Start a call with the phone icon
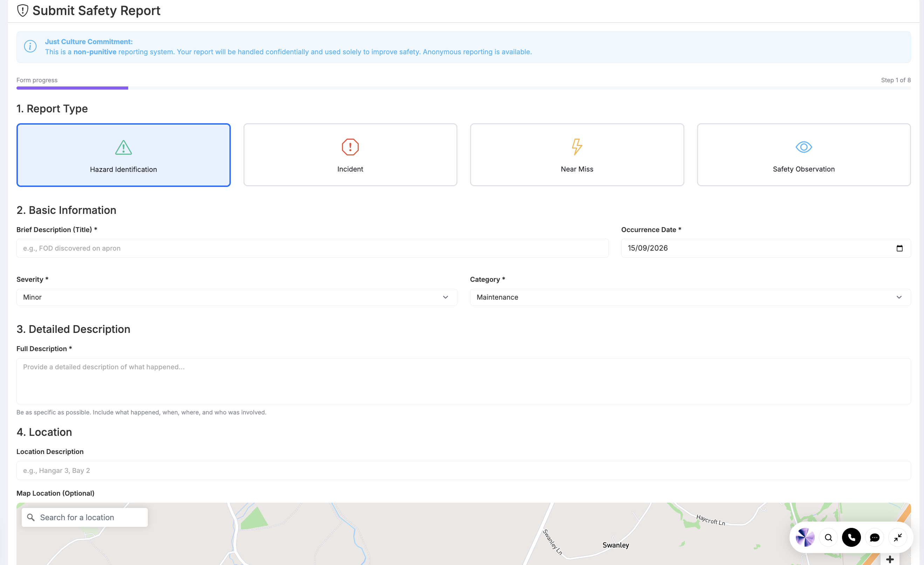This screenshot has height=565, width=924. (x=851, y=537)
